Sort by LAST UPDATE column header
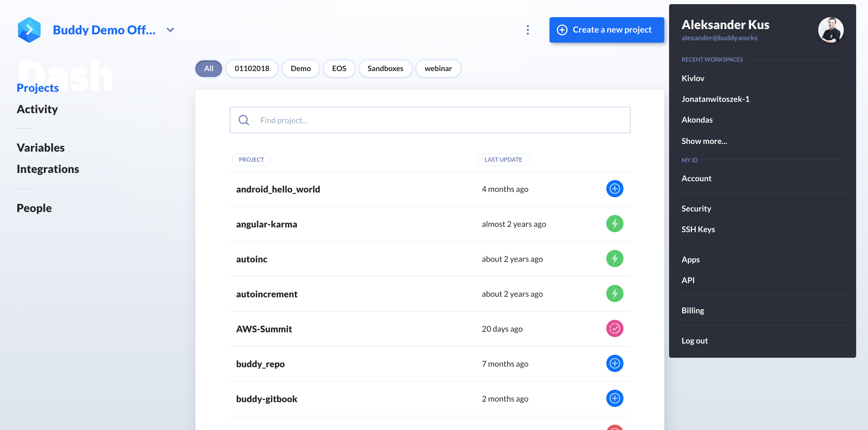Screen dimensions: 868x430 503,159
